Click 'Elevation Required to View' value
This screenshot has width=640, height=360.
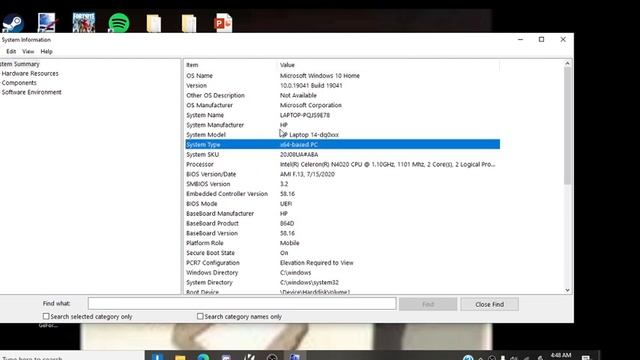coord(316,262)
